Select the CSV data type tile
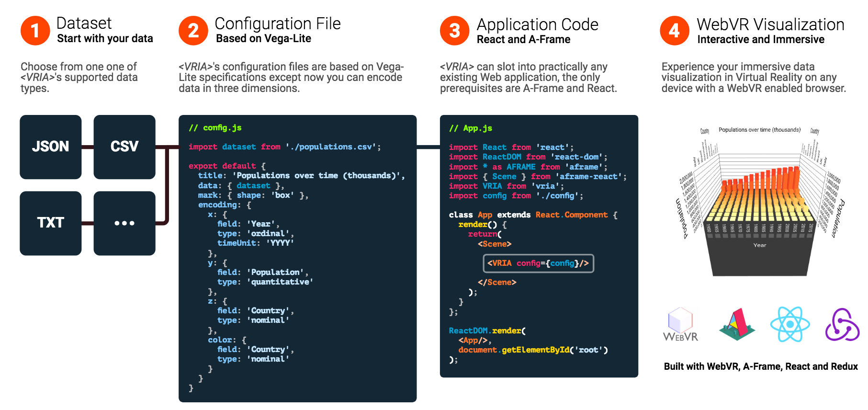This screenshot has height=410, width=868. 124,147
